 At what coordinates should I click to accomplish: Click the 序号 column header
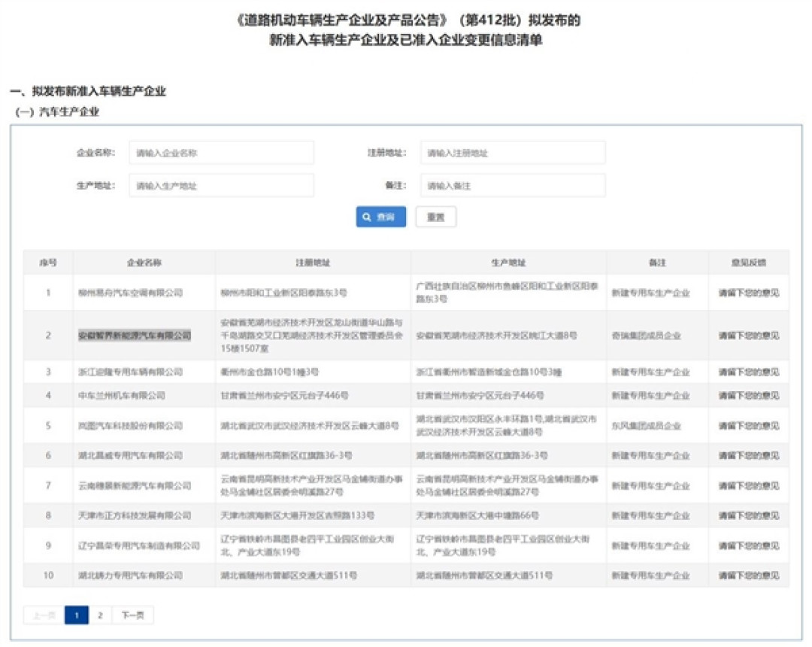[x=48, y=263]
